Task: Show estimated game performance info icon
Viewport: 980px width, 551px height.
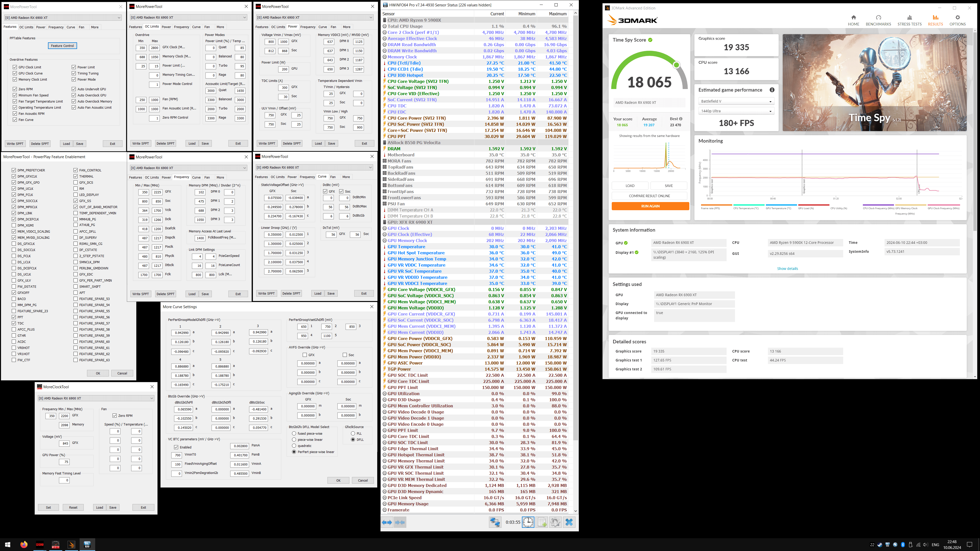Action: coord(772,90)
